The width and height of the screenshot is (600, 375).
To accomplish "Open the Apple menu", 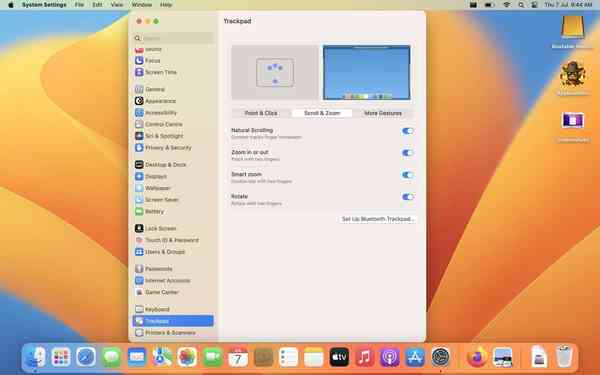I will pyautogui.click(x=11, y=5).
